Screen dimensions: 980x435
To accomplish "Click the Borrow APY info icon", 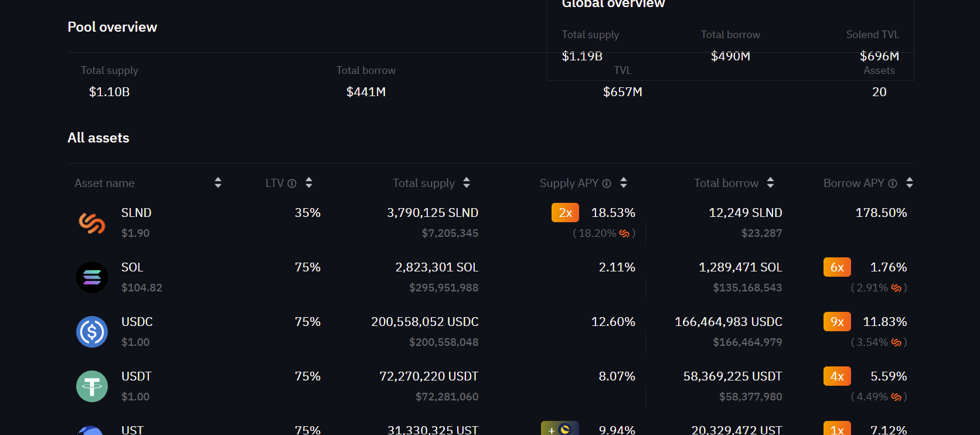I will tap(893, 183).
